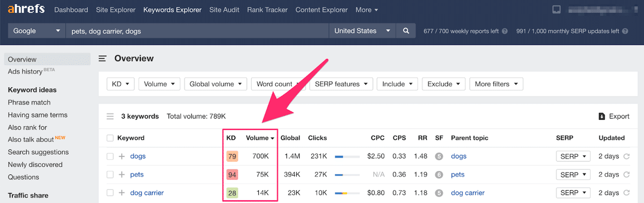The width and height of the screenshot is (644, 203).
Task: Click SF badge 5 in dogs row
Action: (x=438, y=156)
